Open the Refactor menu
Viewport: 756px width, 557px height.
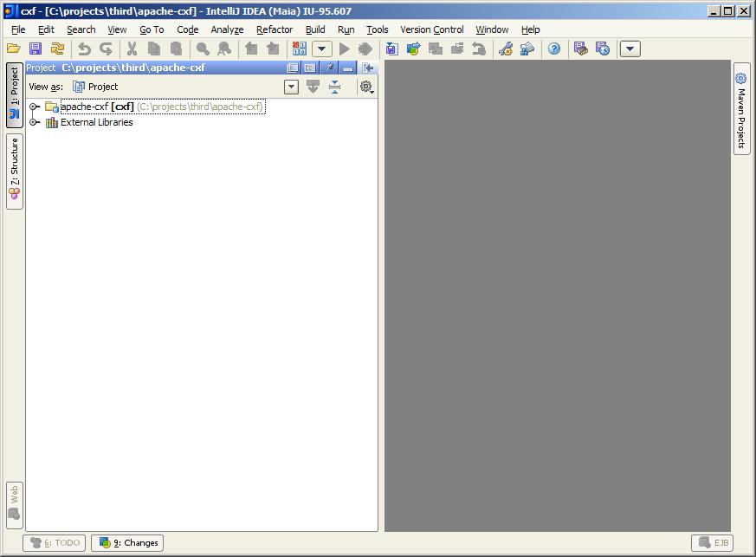(275, 29)
